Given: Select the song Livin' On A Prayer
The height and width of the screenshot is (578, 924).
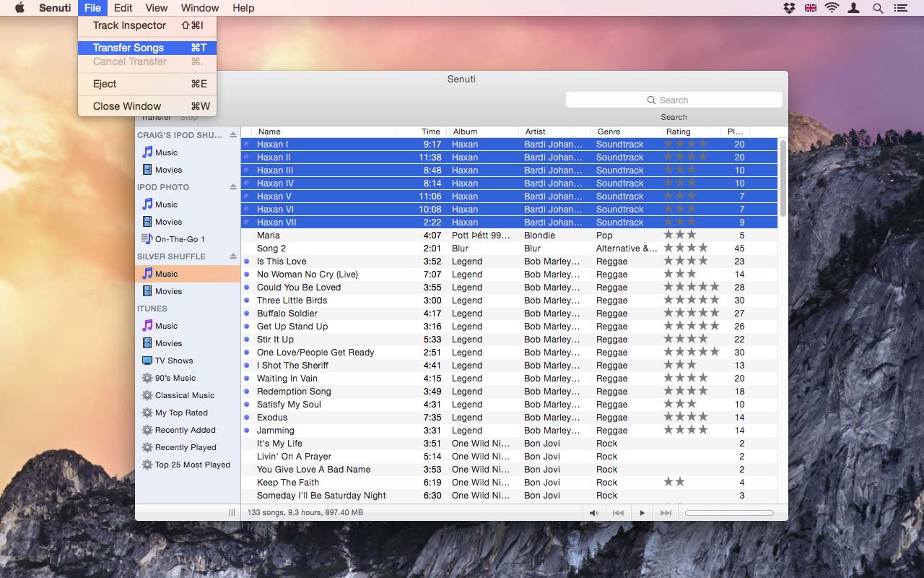Looking at the screenshot, I should (509, 457).
